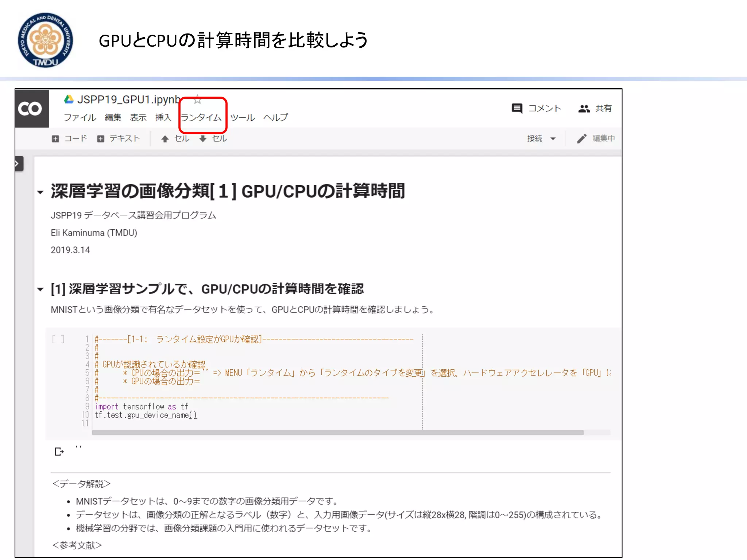Click the TMDU university logo

point(46,40)
